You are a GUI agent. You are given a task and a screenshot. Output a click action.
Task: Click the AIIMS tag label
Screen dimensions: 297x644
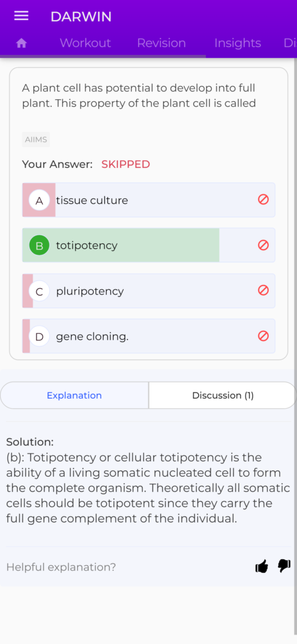tap(36, 140)
